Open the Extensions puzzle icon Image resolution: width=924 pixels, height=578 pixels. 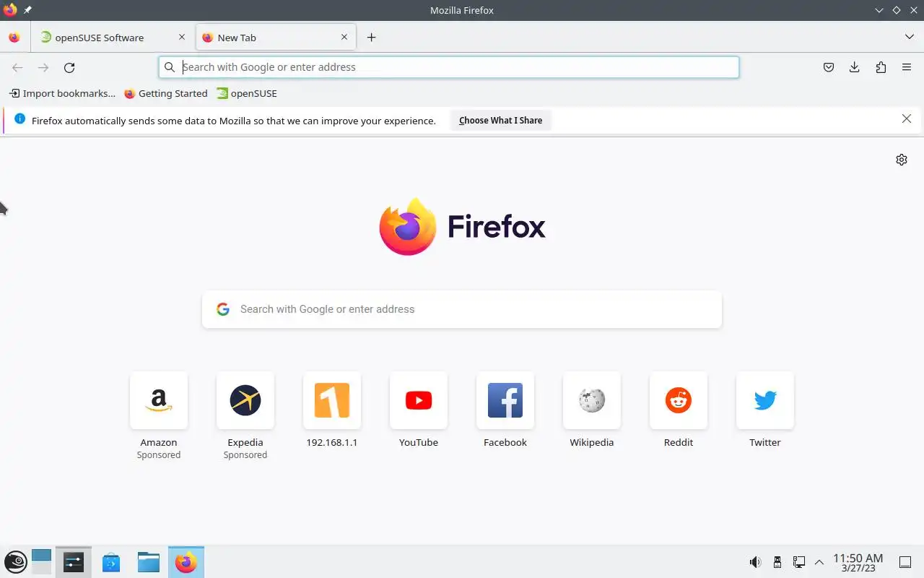click(881, 67)
